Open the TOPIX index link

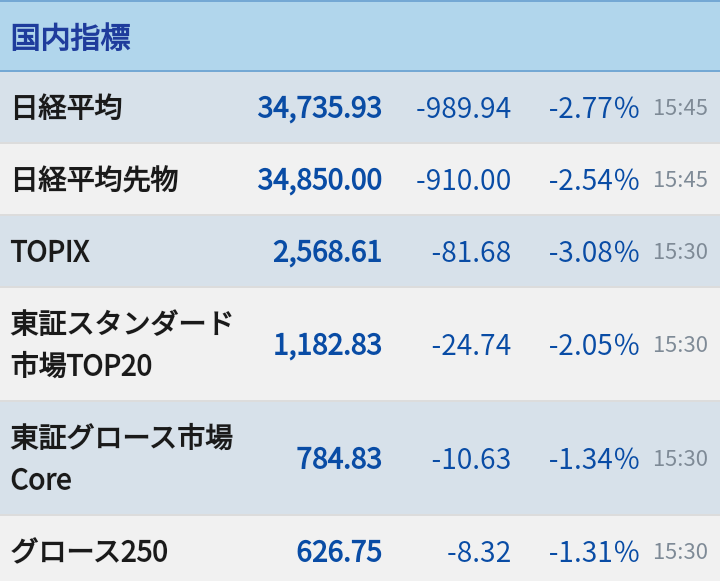pyautogui.click(x=50, y=251)
